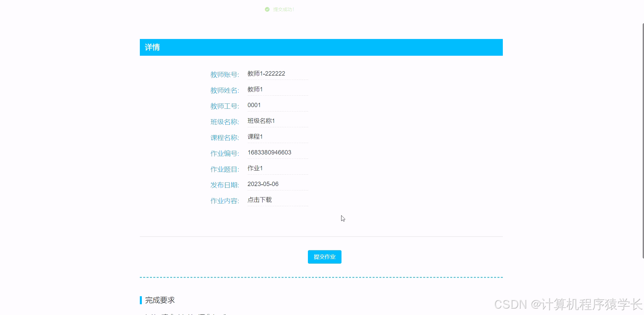The width and height of the screenshot is (644, 315).
Task: Click the CSDN watermark text
Action: [568, 305]
